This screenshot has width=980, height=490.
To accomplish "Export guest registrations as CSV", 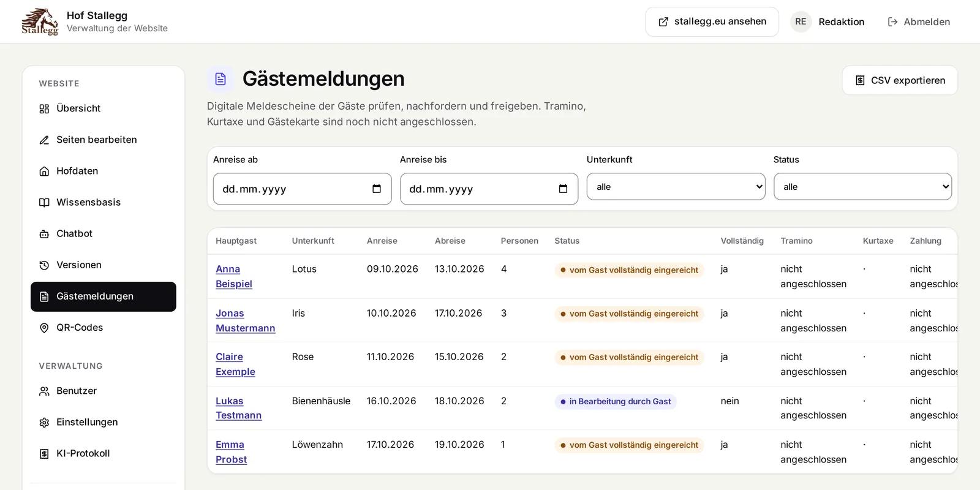I will pyautogui.click(x=900, y=80).
